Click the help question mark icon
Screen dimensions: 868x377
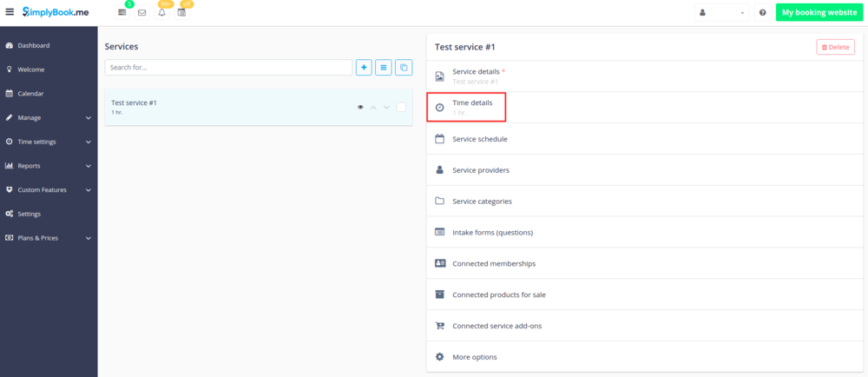762,13
